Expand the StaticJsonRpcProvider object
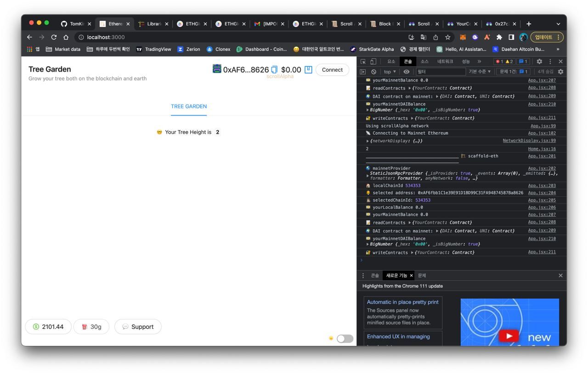 pyautogui.click(x=367, y=176)
